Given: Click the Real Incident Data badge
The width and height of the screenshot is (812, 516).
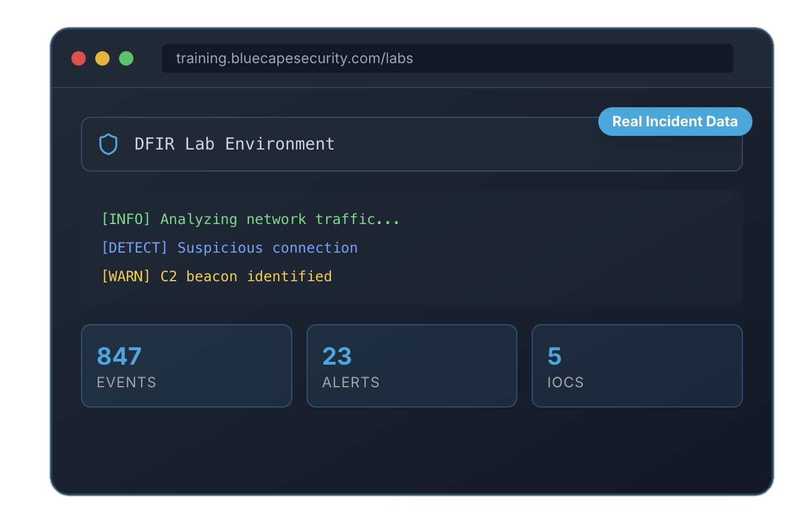Looking at the screenshot, I should click(x=674, y=122).
